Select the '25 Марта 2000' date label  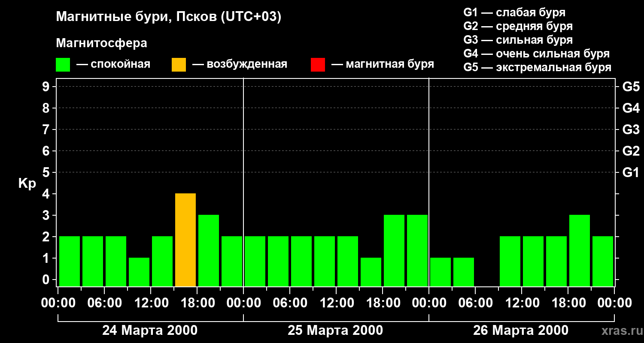[x=335, y=331]
